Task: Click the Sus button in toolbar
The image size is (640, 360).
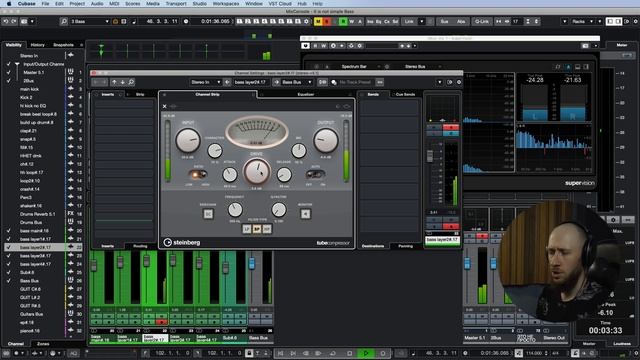Action: (x=444, y=21)
